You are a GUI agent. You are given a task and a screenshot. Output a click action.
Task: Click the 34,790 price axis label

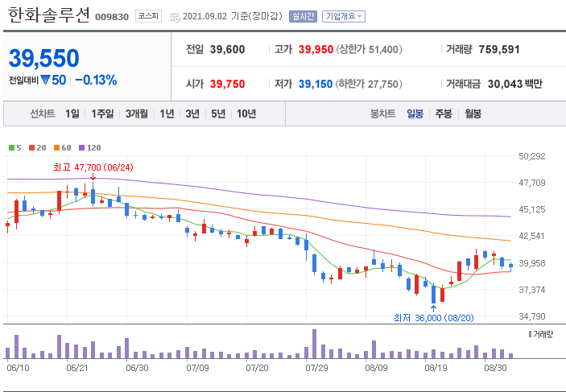[532, 316]
